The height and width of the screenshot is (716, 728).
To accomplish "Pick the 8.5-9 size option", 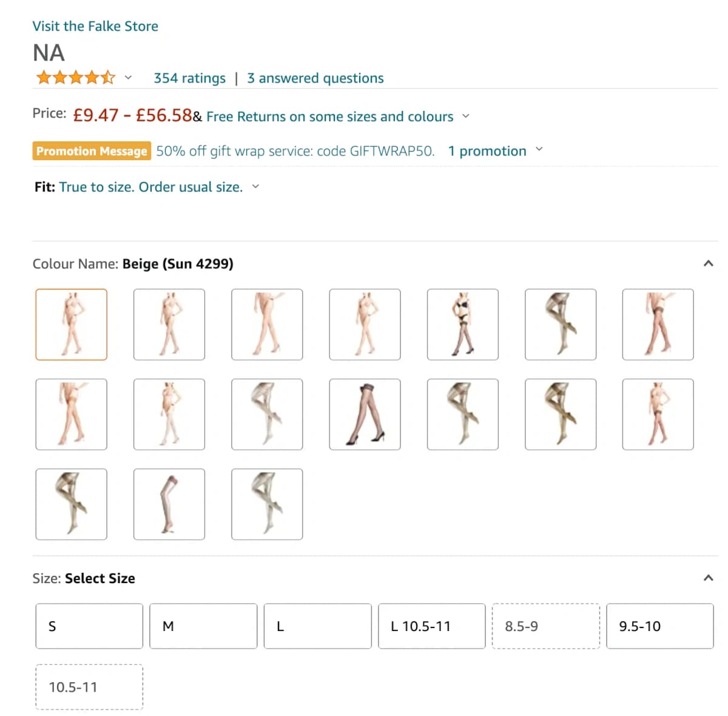I will click(x=545, y=626).
